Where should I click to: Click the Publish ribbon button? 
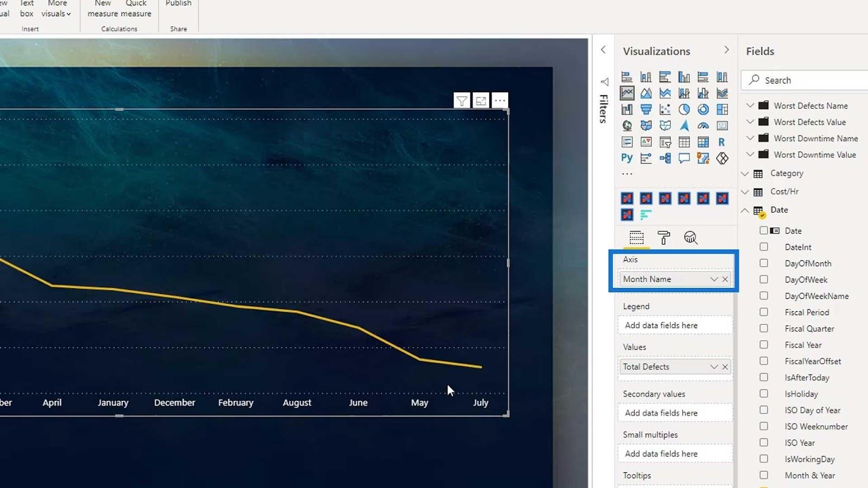click(x=178, y=3)
